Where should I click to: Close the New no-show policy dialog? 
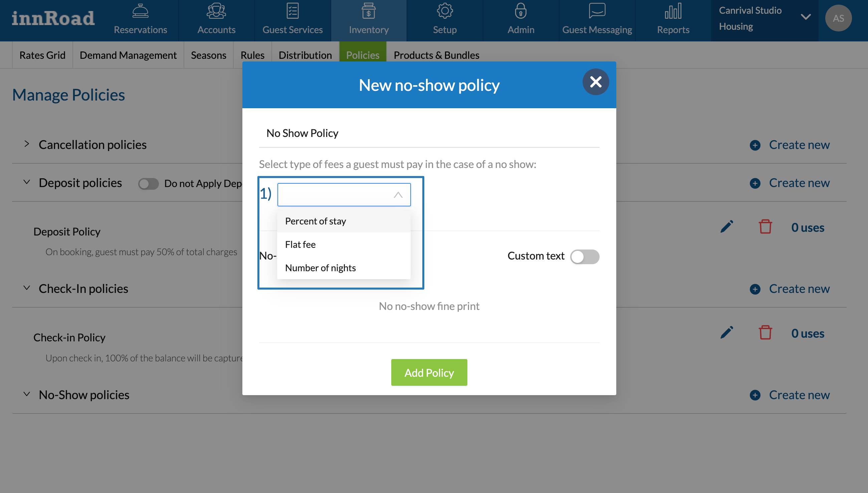(595, 82)
